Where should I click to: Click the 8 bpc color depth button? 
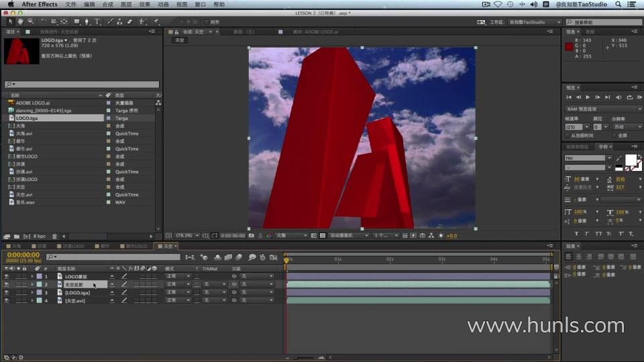click(40, 237)
